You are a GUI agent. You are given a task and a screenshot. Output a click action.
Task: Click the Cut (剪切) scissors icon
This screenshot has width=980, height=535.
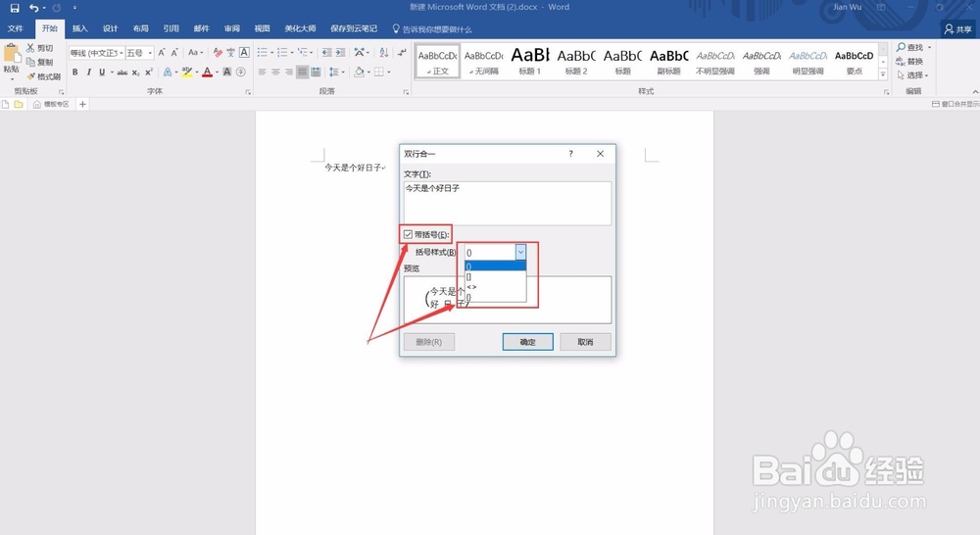[30, 47]
